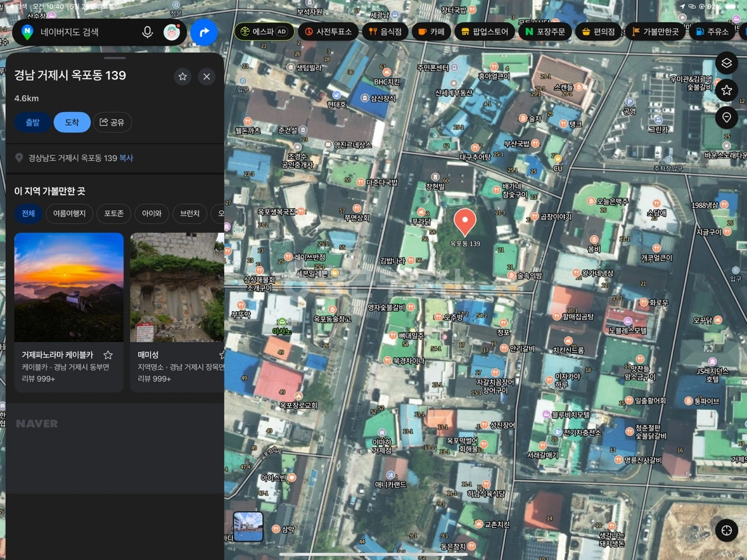747x560 pixels.
Task: Select the 여름여행지 filter chip
Action: (x=69, y=213)
